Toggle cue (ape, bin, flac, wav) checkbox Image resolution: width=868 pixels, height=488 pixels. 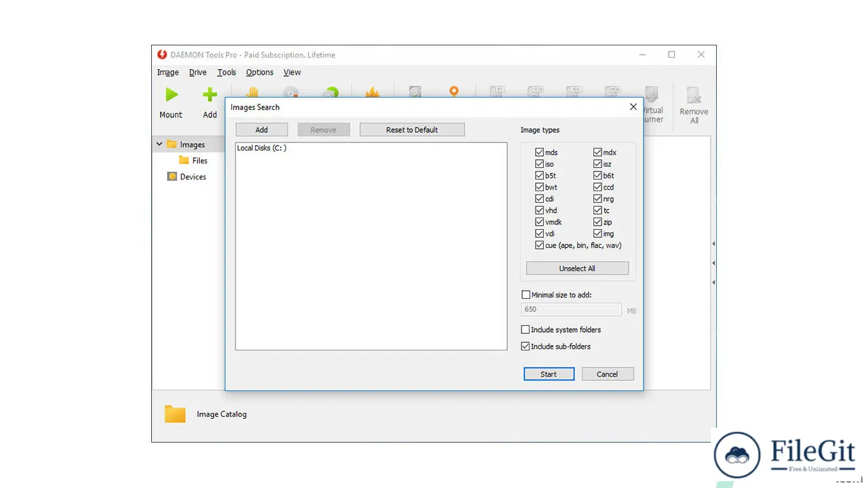pos(540,245)
